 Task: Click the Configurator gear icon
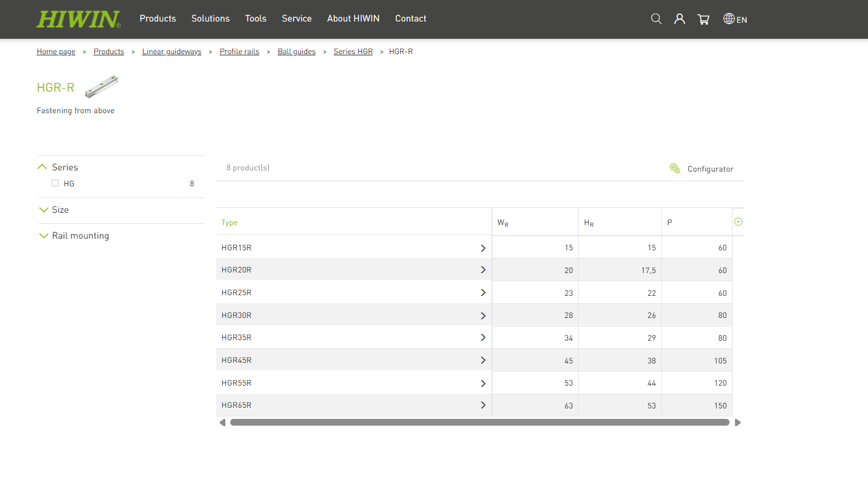(675, 169)
